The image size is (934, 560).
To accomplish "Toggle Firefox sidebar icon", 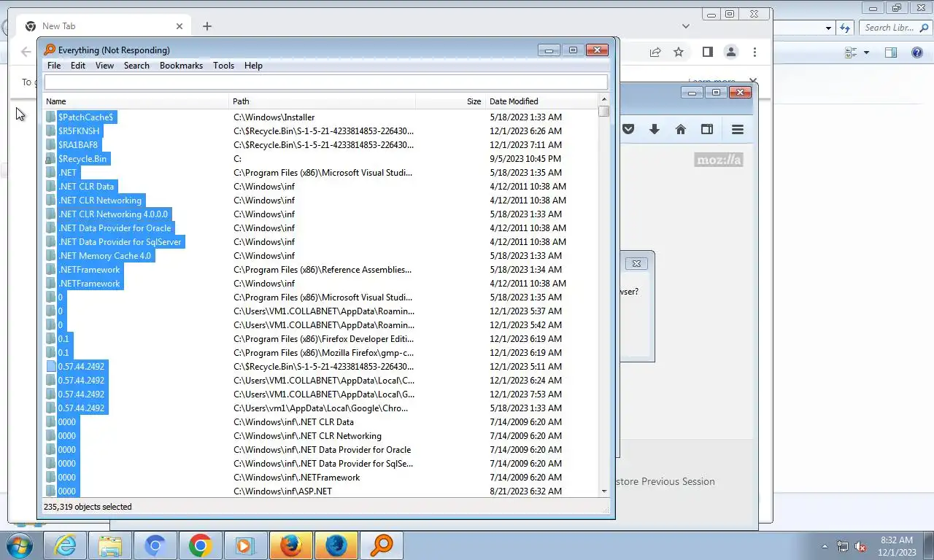I will tap(707, 129).
